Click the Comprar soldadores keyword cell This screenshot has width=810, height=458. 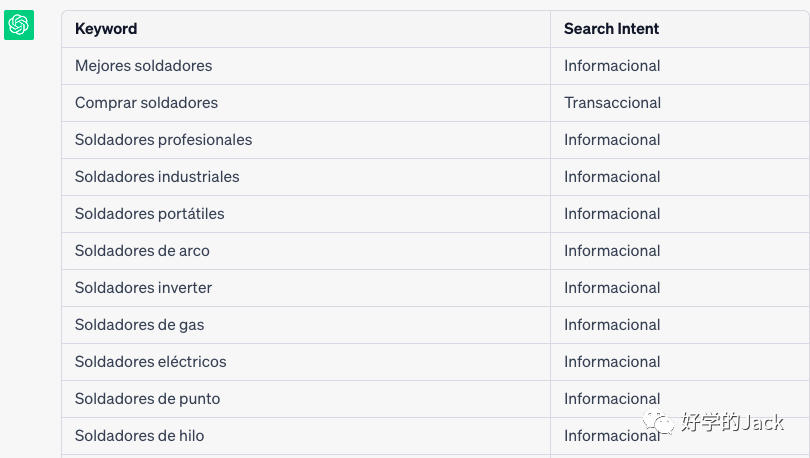pyautogui.click(x=306, y=103)
